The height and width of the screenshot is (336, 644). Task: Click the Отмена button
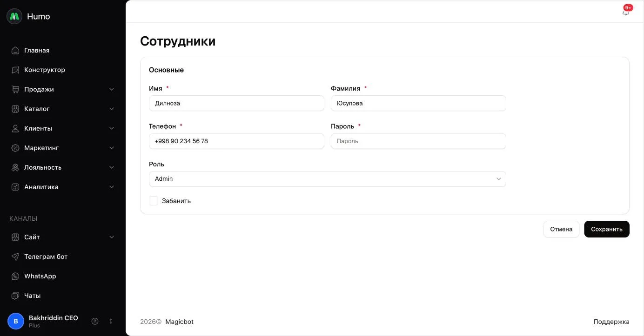pos(561,229)
